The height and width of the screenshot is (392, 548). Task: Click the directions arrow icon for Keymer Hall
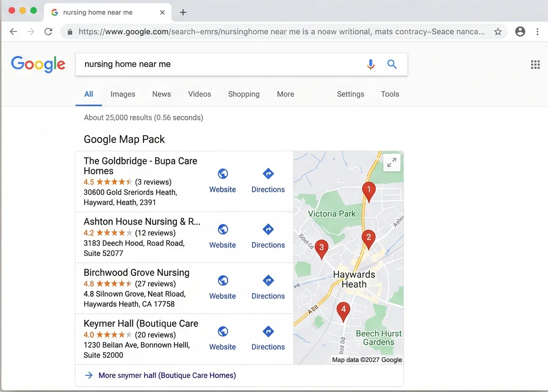pos(268,331)
